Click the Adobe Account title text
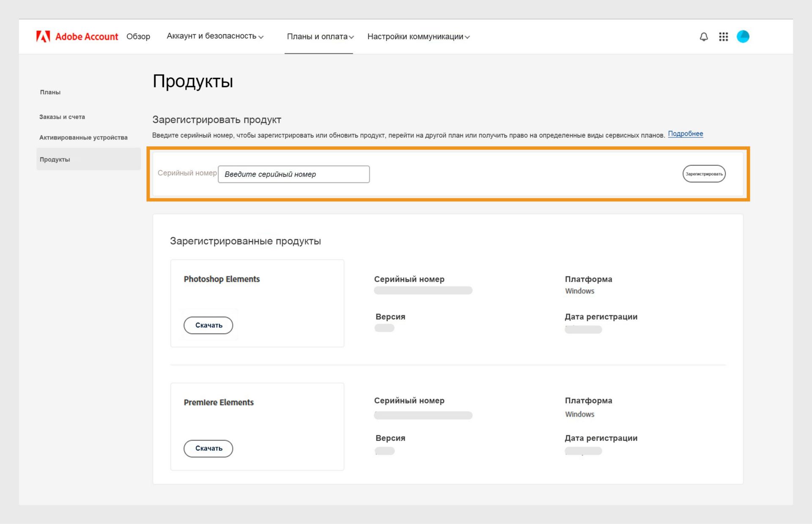This screenshot has height=524, width=812. (x=87, y=37)
